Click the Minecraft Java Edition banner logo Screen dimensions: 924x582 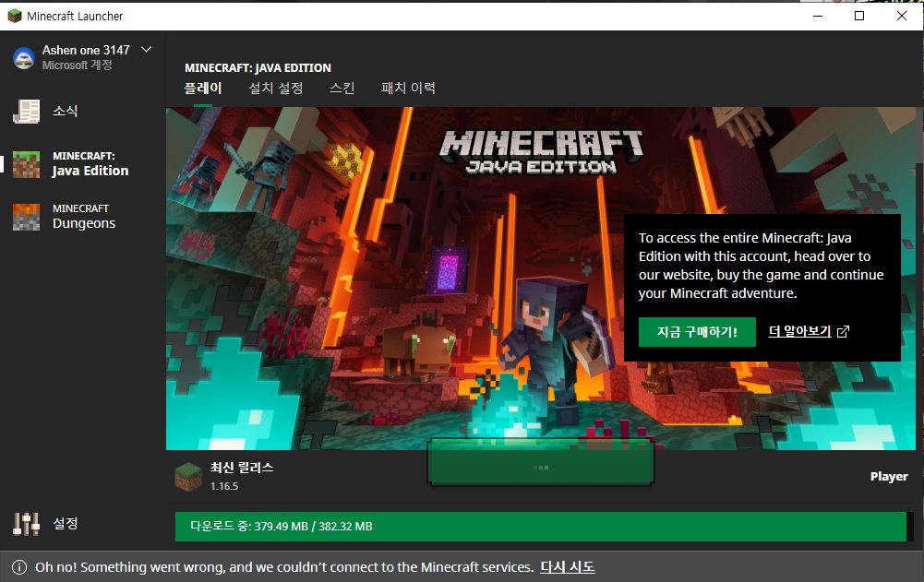pos(541,152)
